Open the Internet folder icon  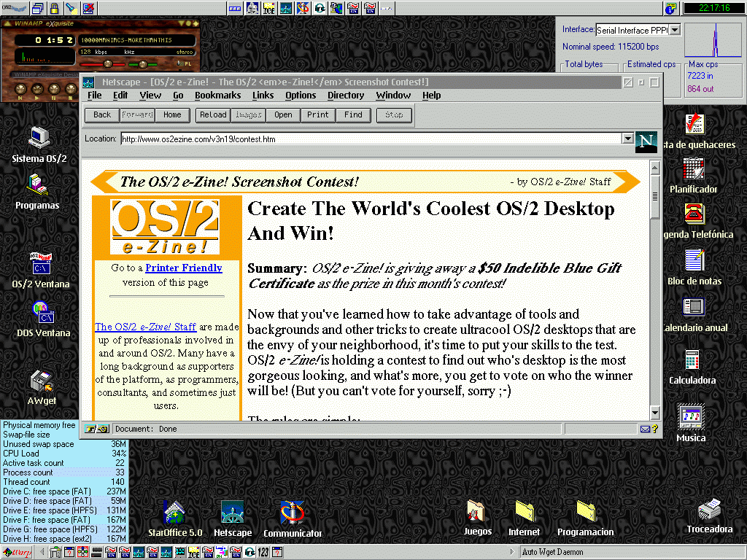(524, 518)
